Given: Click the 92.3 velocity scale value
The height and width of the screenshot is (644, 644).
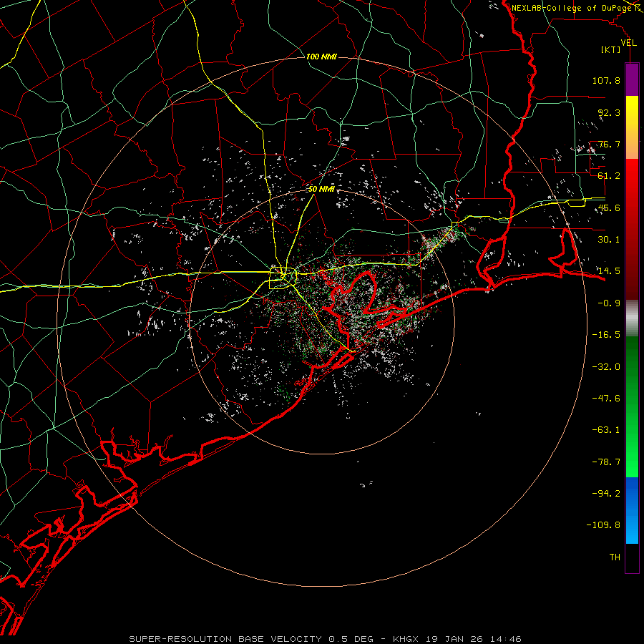Looking at the screenshot, I should pos(609,112).
